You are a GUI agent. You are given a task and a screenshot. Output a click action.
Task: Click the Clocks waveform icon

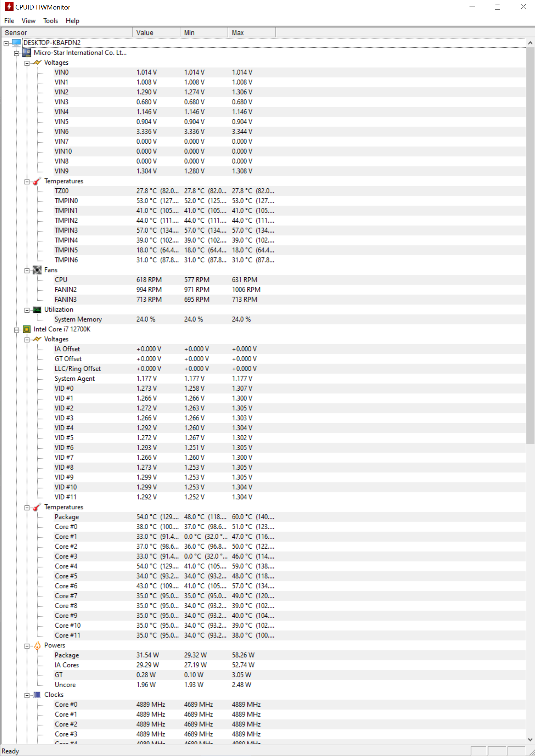[37, 695]
